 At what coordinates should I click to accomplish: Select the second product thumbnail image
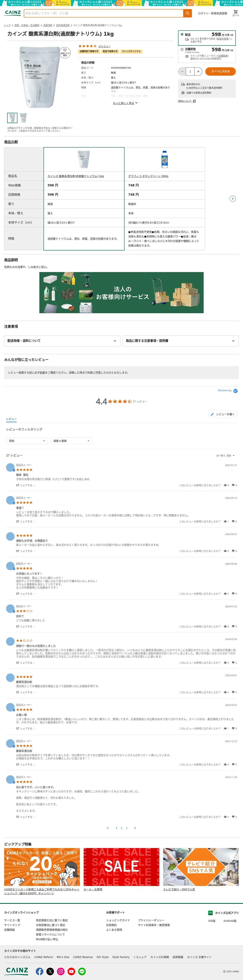23,118
